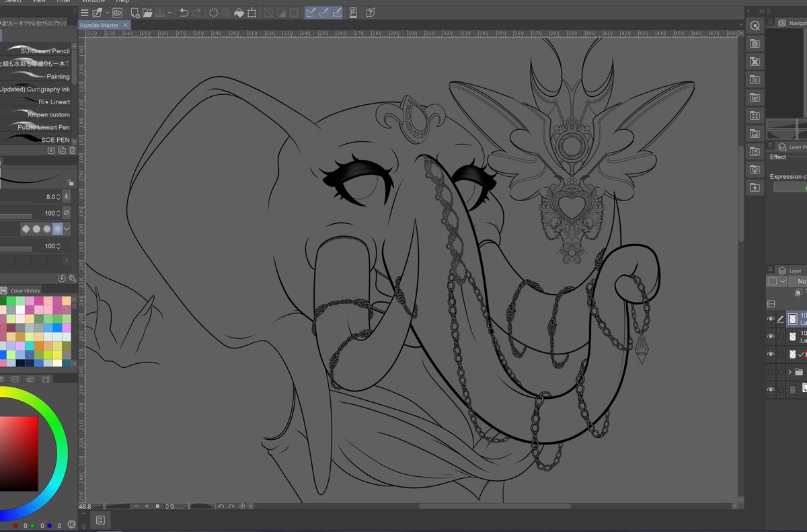807x532 pixels.
Task: Click the rotation angle 0.0 field
Action: [169, 506]
